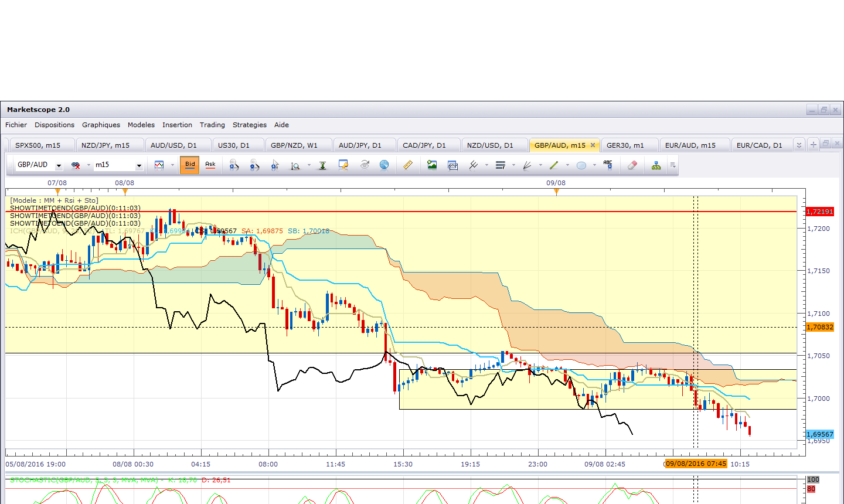Select the green trend line tool
Viewport: 844px width, 504px height.
tap(554, 165)
